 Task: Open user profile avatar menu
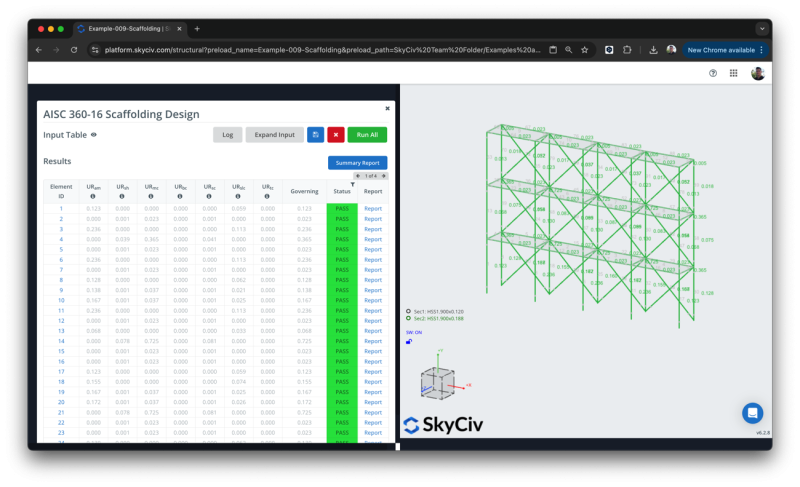coord(758,73)
